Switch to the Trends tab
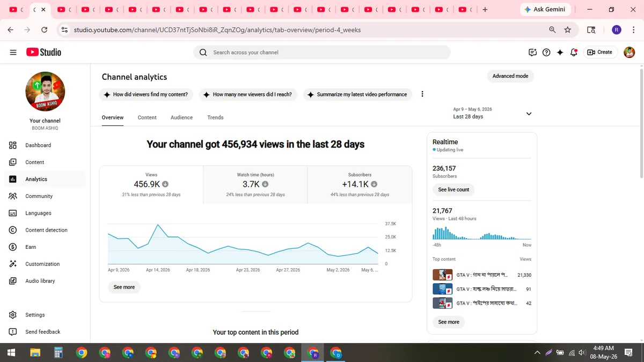This screenshot has height=362, width=644. click(x=215, y=117)
